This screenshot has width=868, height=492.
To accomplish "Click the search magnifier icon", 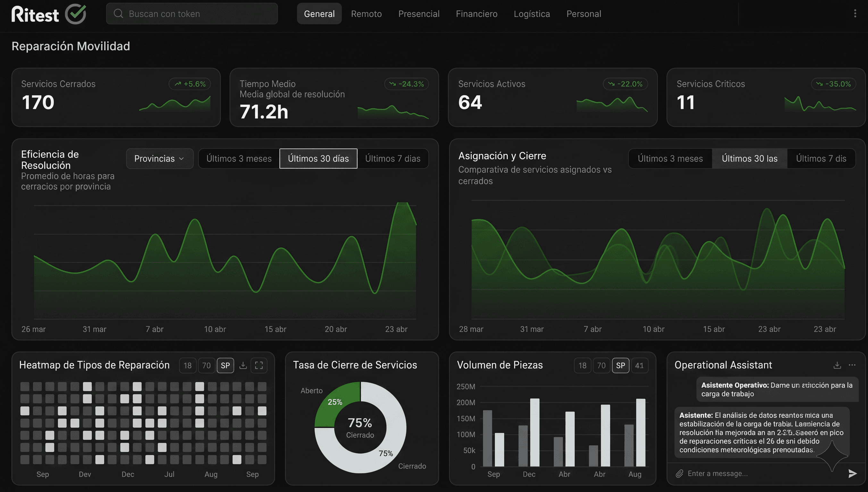I will tap(118, 13).
